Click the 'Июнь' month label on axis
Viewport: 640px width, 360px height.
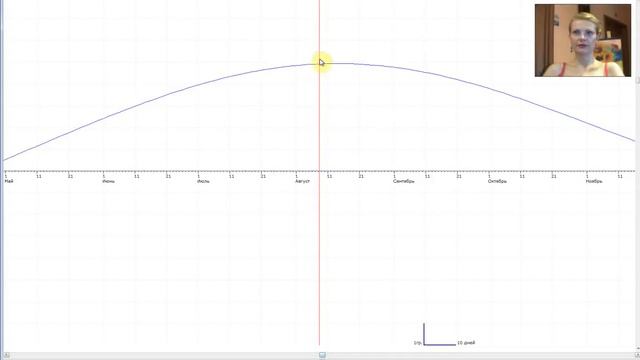tap(108, 181)
